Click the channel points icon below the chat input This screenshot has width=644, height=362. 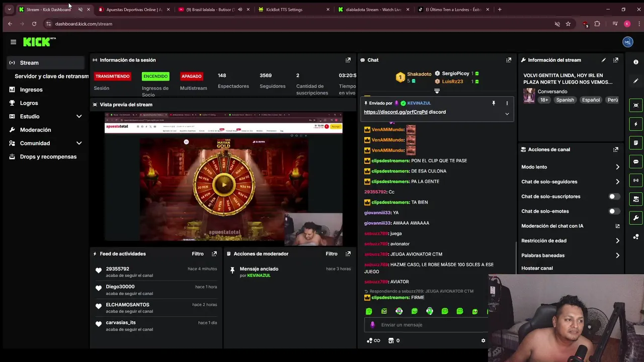click(373, 340)
